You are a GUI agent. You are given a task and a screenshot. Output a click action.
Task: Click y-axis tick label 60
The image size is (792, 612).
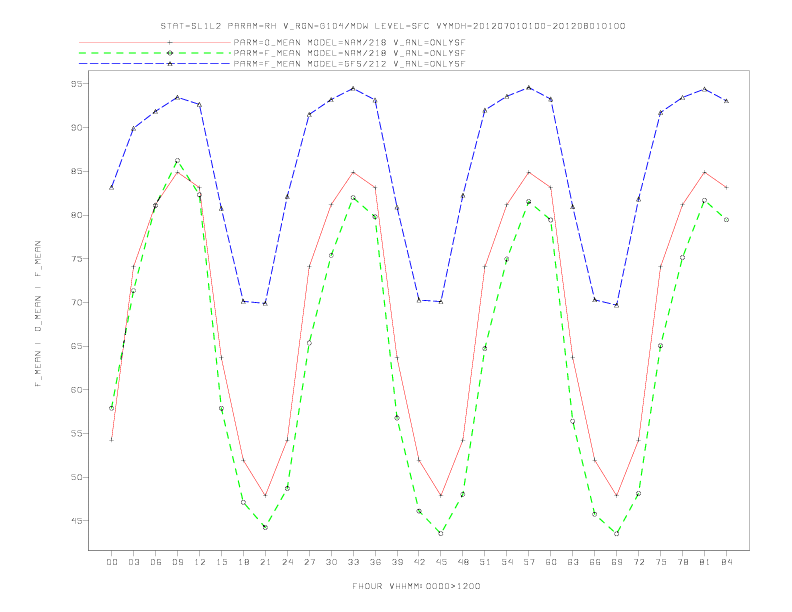click(77, 390)
